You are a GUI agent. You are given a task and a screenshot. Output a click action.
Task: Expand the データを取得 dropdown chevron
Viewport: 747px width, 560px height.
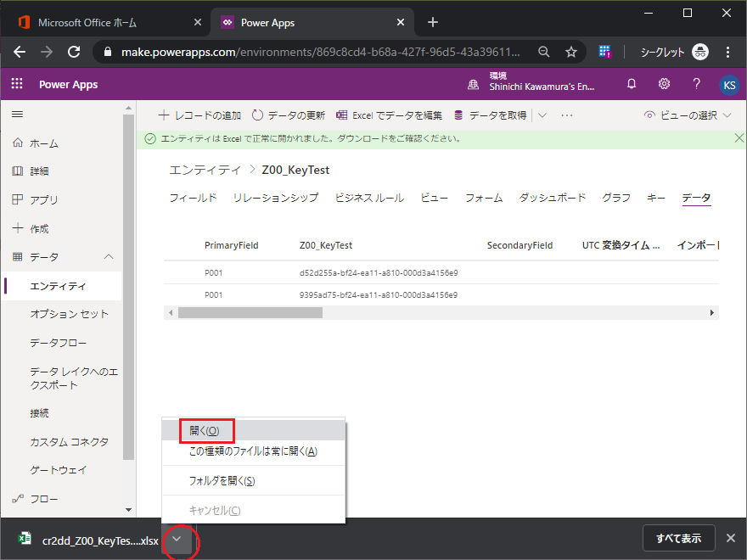[x=542, y=115]
